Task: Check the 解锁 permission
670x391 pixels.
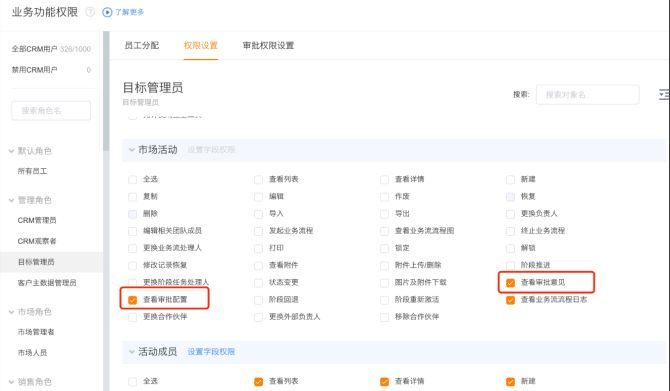Action: pos(510,248)
